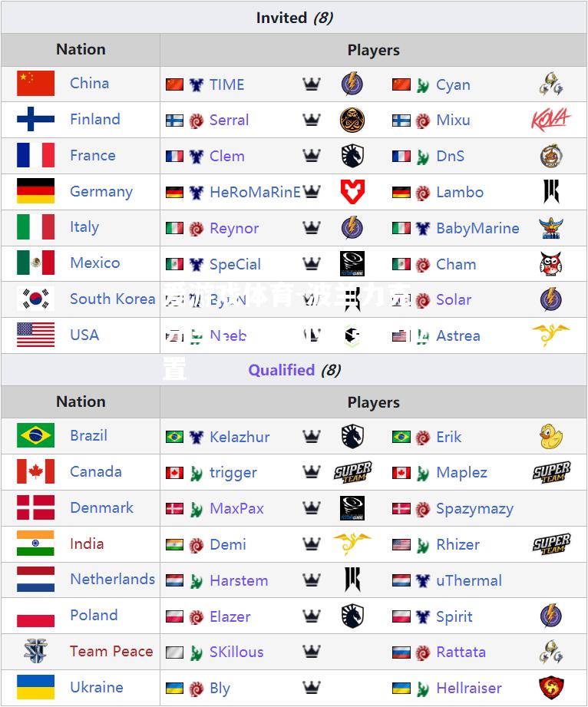The width and height of the screenshot is (588, 707).
Task: Open player page for Reynor
Action: coord(234,228)
